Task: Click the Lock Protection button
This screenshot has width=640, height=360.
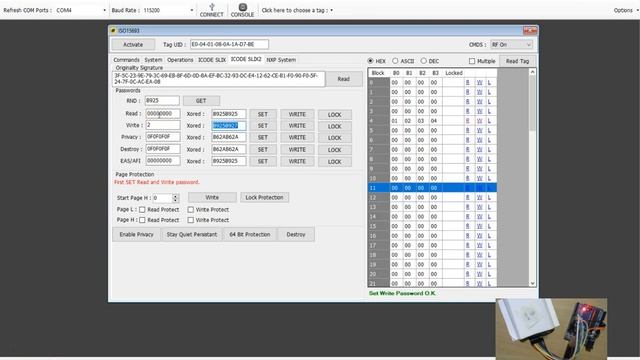Action: point(264,198)
